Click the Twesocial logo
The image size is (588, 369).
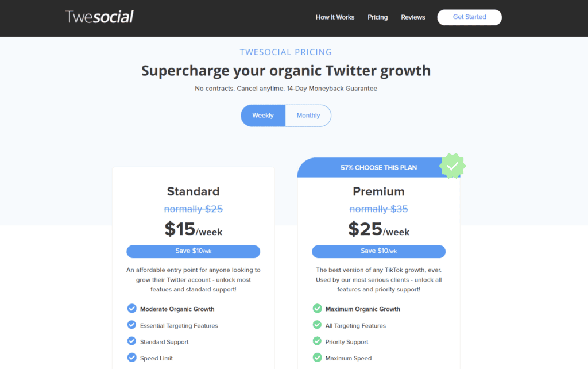(x=99, y=17)
